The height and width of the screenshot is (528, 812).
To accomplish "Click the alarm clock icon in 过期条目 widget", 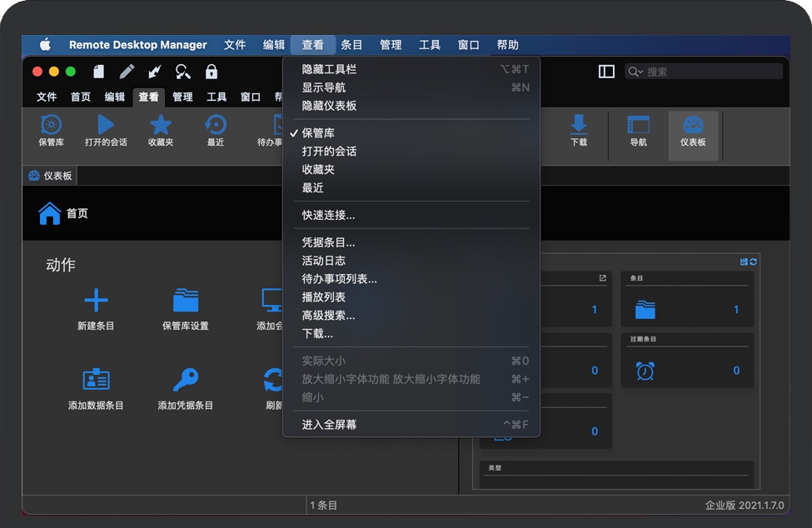I will tap(644, 370).
